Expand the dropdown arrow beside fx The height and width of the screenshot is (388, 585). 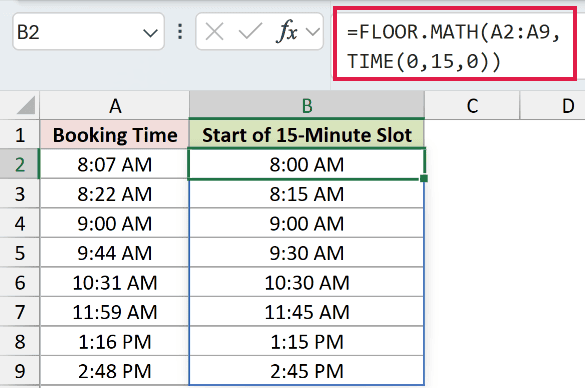(313, 32)
